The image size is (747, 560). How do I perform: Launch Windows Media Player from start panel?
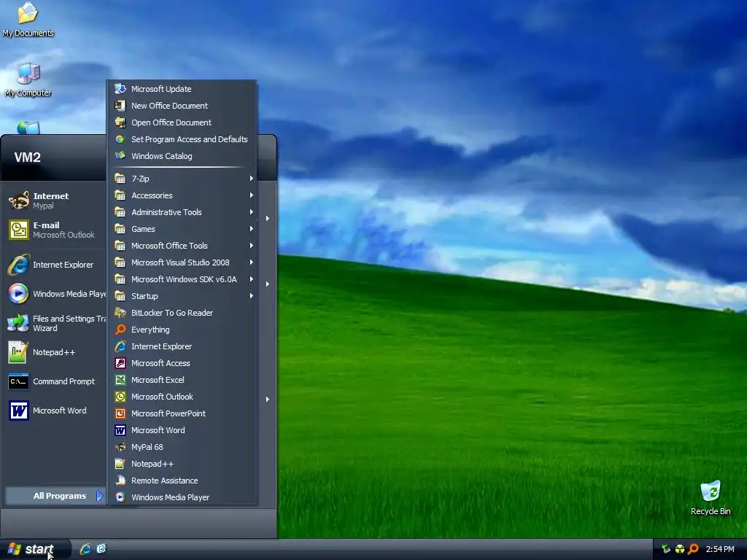click(x=55, y=294)
